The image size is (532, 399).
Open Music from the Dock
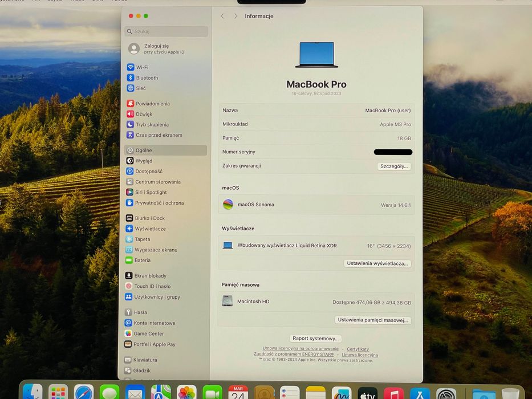(x=393, y=393)
